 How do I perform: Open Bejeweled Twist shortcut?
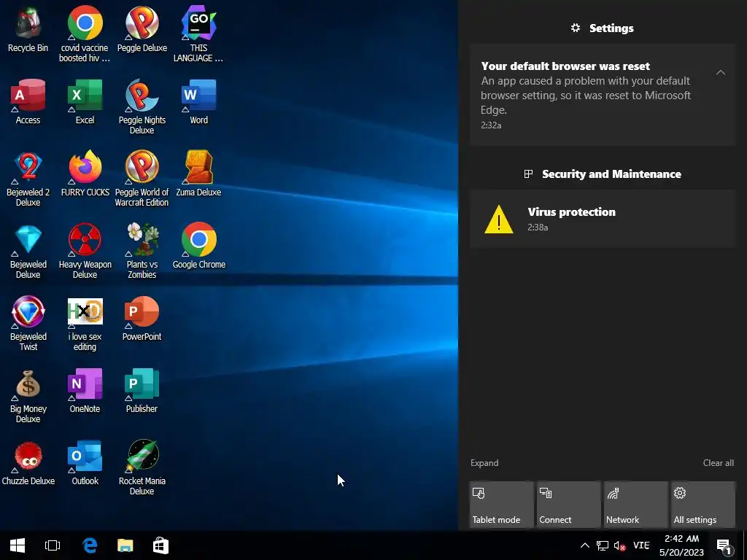coord(28,324)
